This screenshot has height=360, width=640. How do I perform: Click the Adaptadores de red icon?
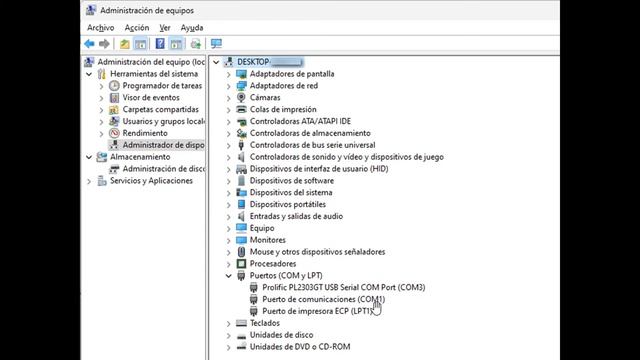coord(241,86)
